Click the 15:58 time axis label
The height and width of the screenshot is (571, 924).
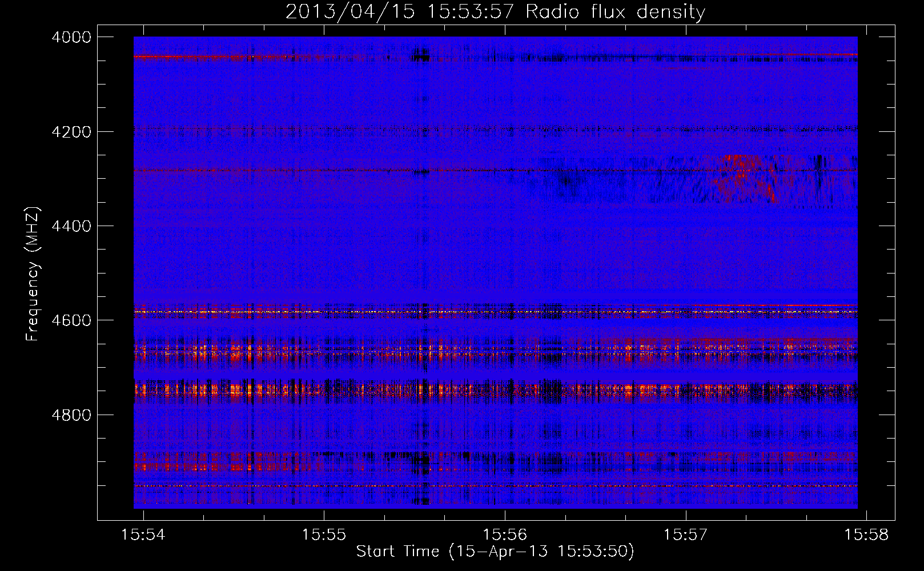tap(866, 535)
